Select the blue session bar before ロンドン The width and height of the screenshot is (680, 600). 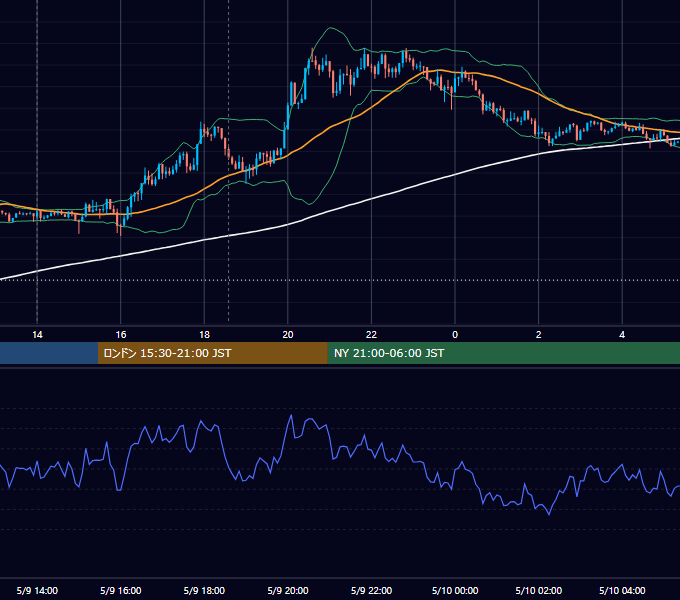[49, 353]
